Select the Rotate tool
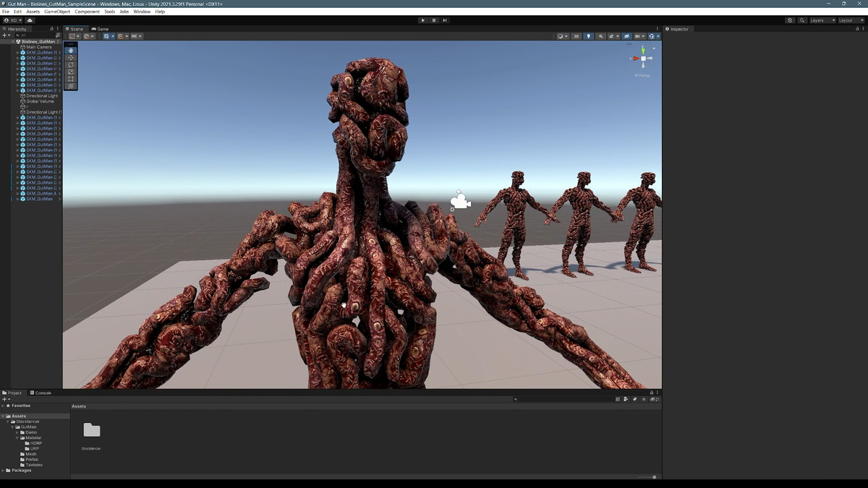 pyautogui.click(x=70, y=64)
